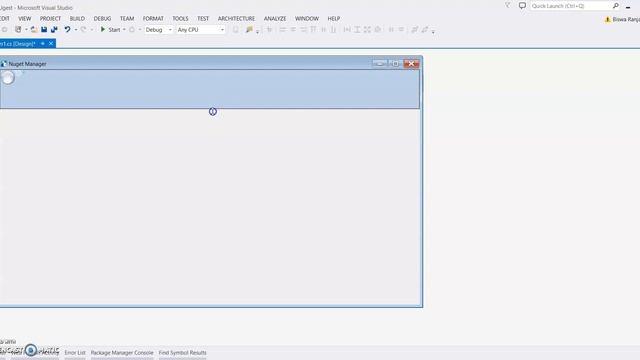This screenshot has height=360, width=640.
Task: Open the BUILD menu
Action: (x=77, y=18)
